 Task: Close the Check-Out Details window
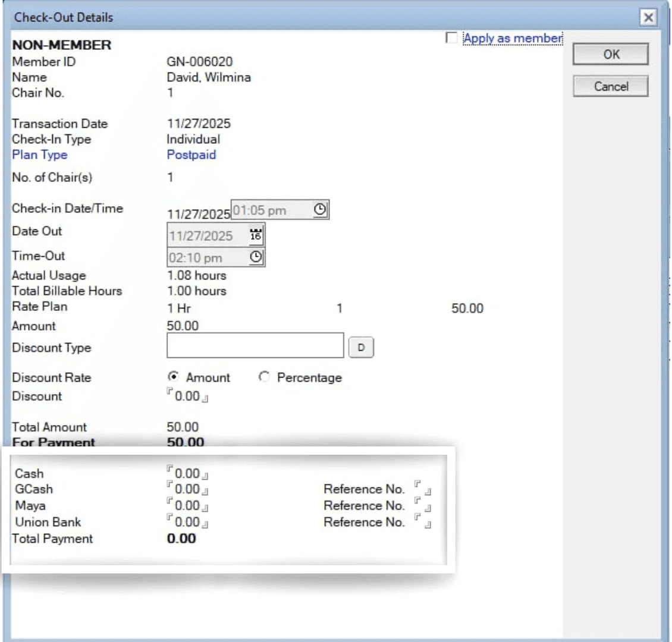(648, 17)
